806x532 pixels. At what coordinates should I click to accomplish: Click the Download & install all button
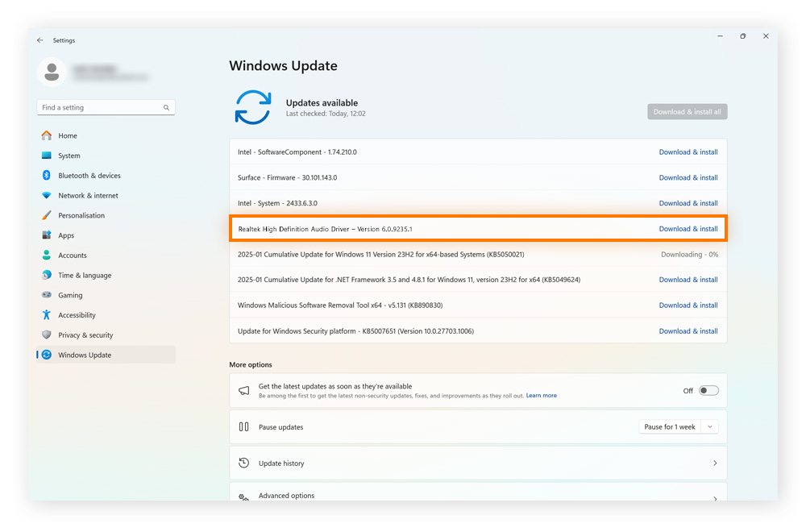688,111
